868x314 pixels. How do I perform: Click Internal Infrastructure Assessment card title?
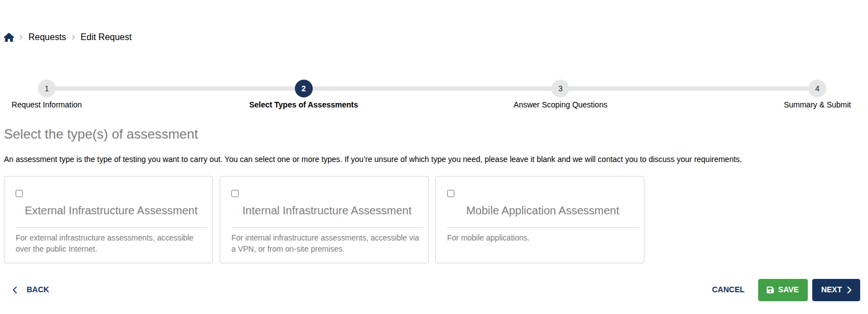[327, 211]
